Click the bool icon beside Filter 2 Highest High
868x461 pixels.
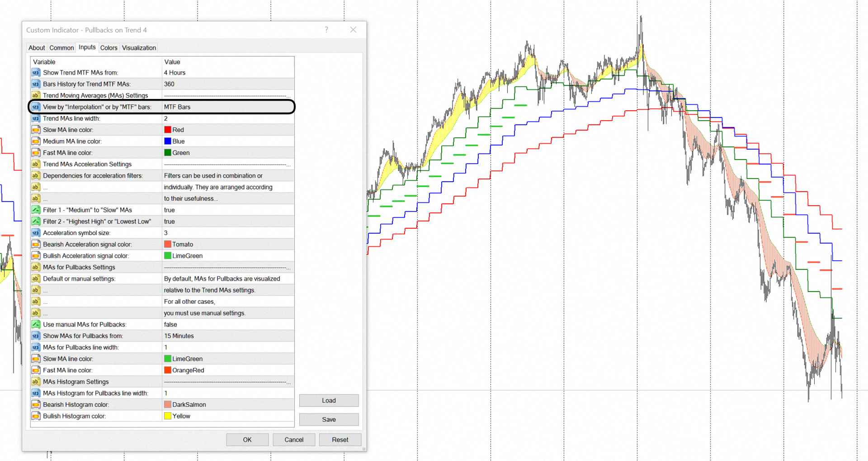pos(36,221)
